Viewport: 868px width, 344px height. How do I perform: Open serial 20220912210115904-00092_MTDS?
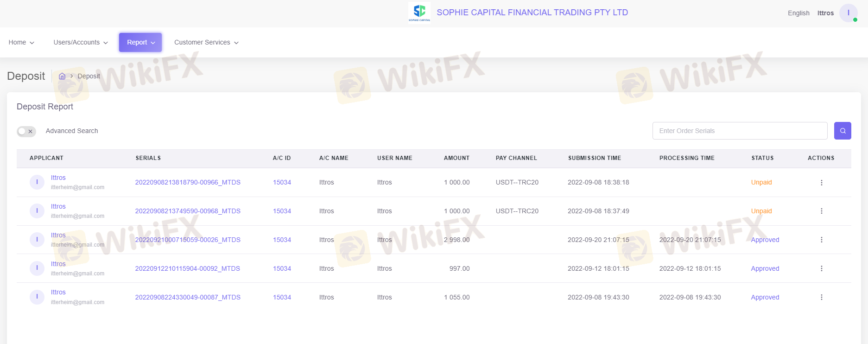188,268
